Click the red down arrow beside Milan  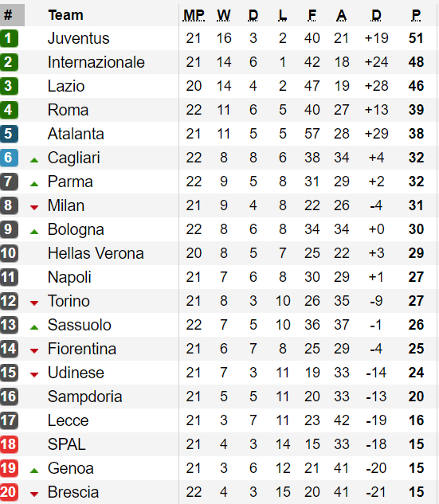pos(34,208)
